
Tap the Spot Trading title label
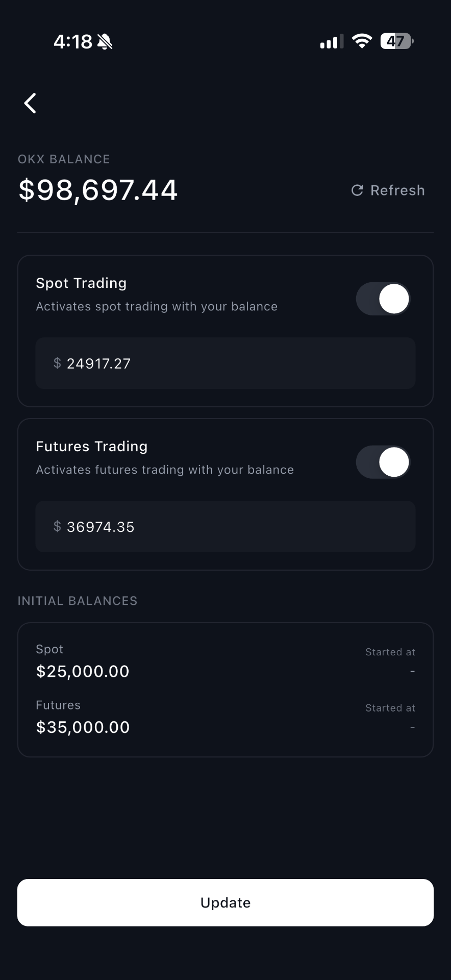tap(81, 283)
